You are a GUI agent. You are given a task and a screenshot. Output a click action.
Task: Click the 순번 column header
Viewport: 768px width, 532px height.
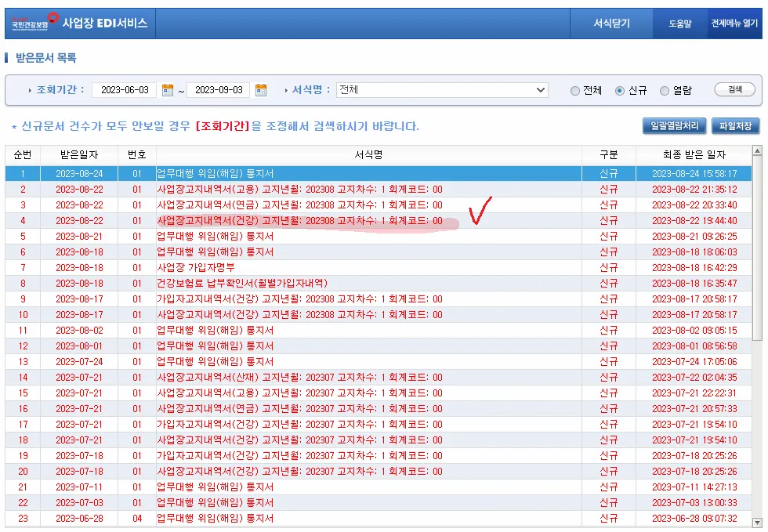(x=23, y=155)
